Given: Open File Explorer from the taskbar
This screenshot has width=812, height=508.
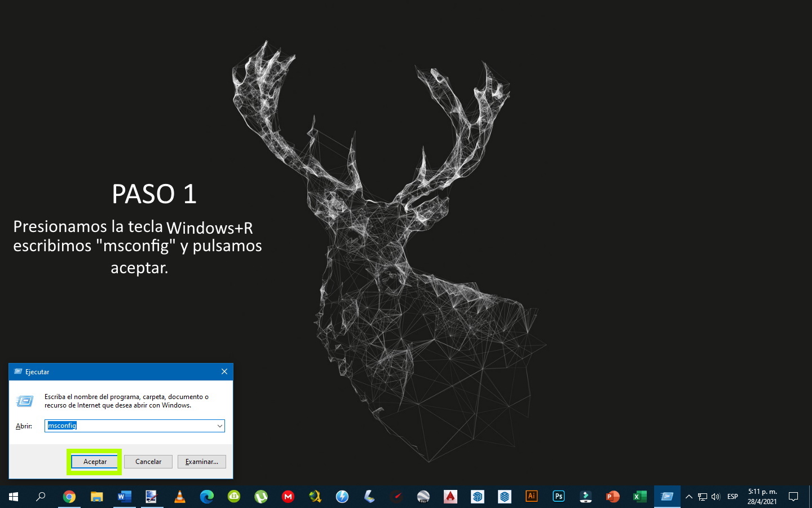Looking at the screenshot, I should pyautogui.click(x=97, y=497).
